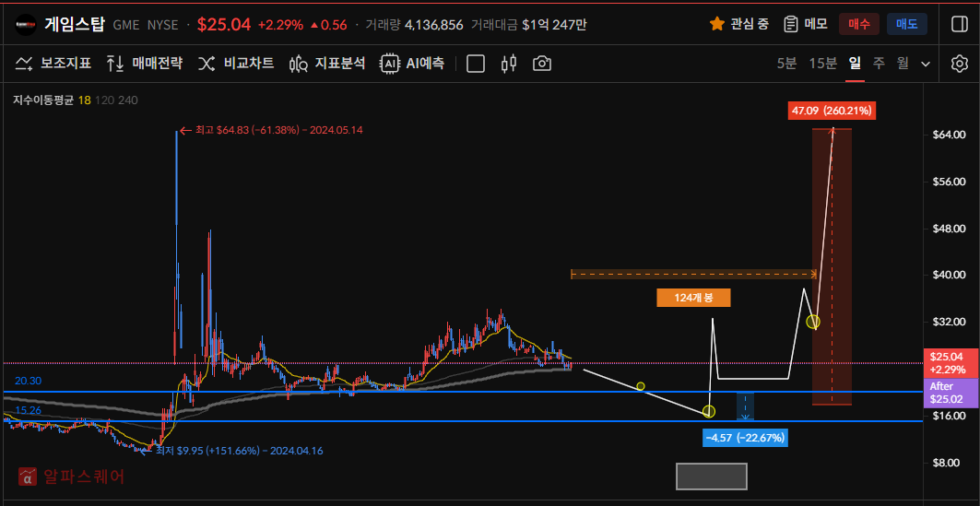The image size is (980, 506).
Task: Click the gray rectangle drawing below chart
Action: point(711,476)
